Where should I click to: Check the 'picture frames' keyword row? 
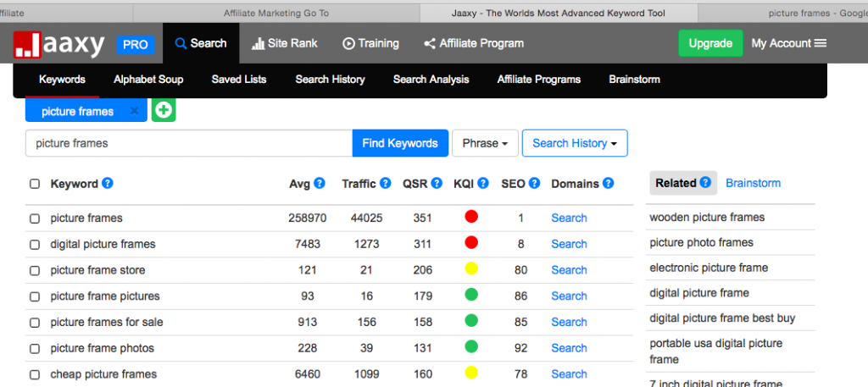34,218
